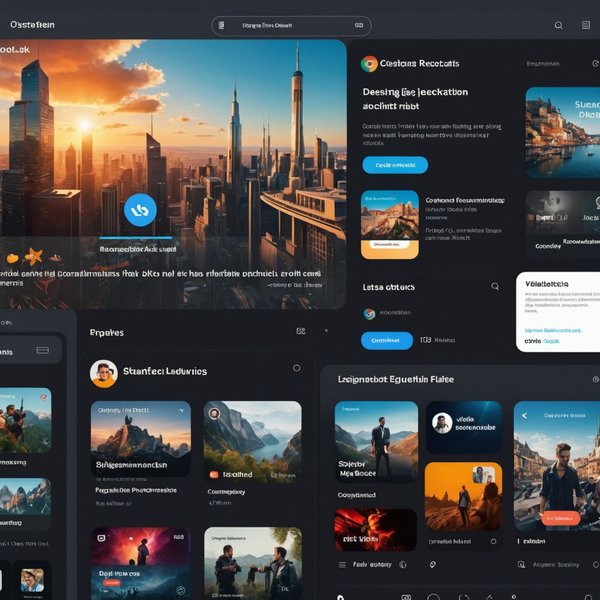Open the rocky peaks thumbnail in the left sidebar
This screenshot has height=600, width=600.
click(25, 496)
